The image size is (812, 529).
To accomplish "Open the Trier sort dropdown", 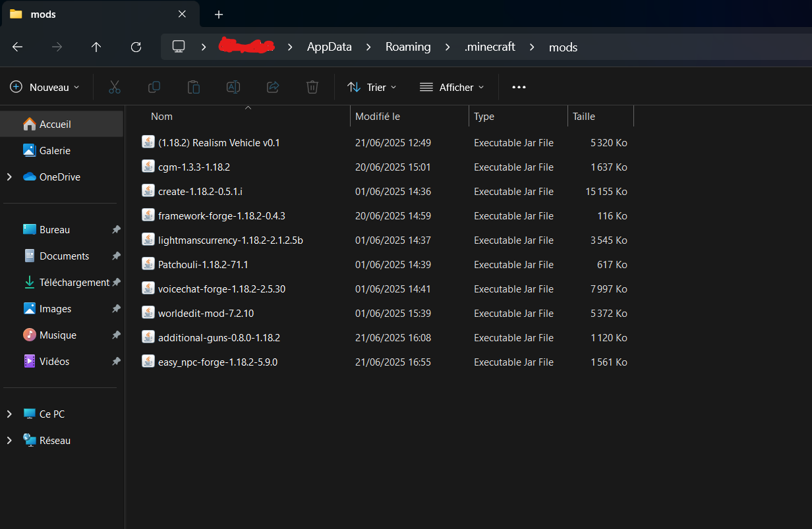I will [x=372, y=87].
